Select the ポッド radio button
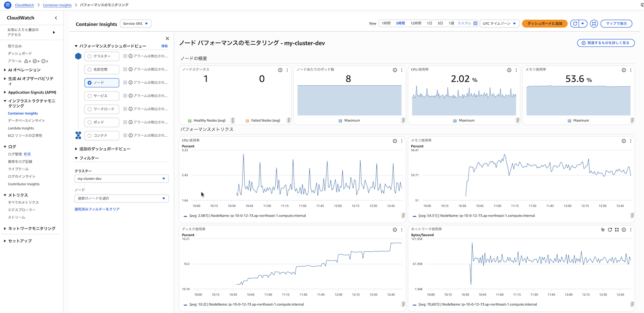This screenshot has height=313, width=644. [90, 122]
